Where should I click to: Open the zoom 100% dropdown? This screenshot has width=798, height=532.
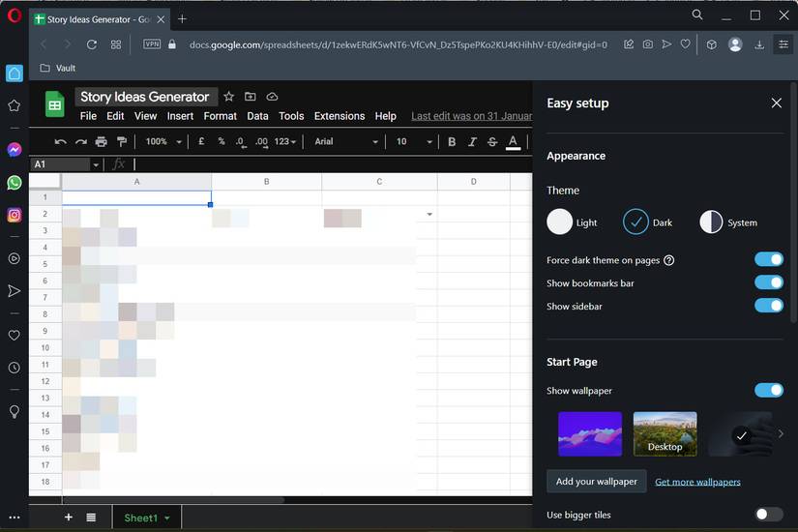(x=163, y=142)
